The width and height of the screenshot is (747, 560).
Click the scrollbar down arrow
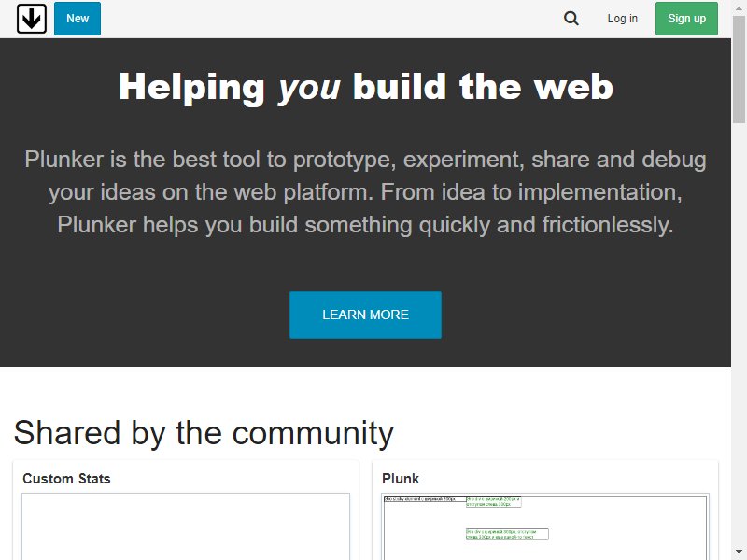[x=739, y=552]
